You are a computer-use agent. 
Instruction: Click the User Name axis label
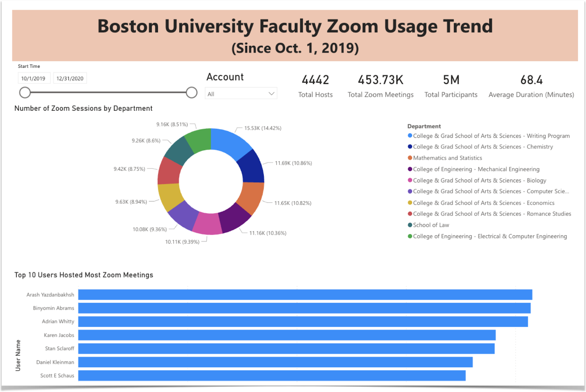(x=18, y=355)
